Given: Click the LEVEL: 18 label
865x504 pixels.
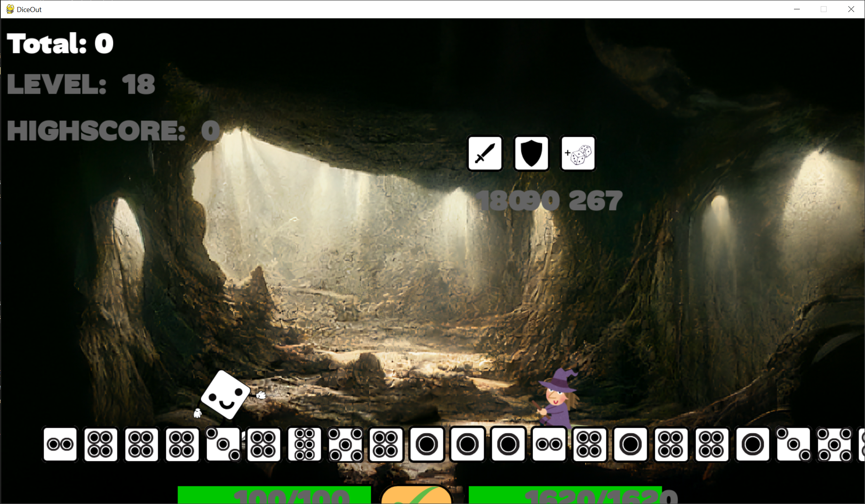Looking at the screenshot, I should [81, 84].
